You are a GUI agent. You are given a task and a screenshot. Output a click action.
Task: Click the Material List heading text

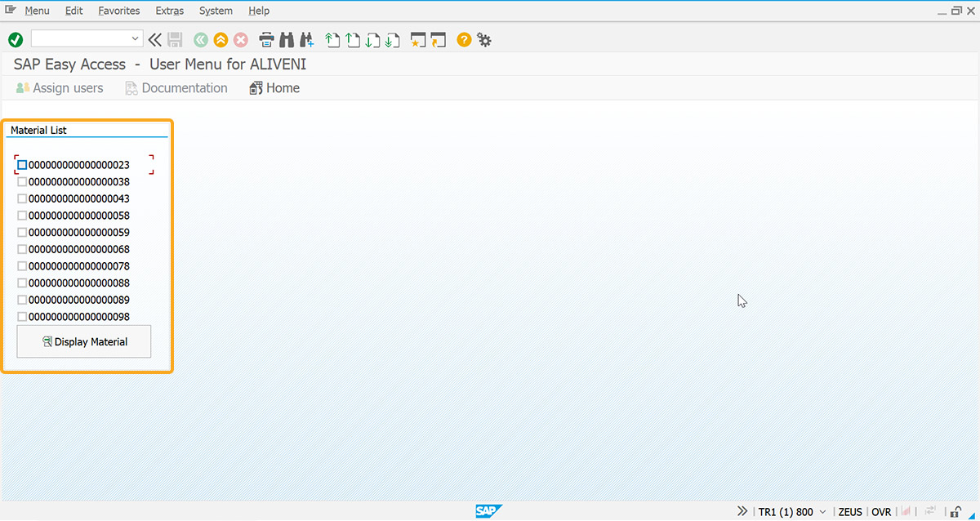[38, 130]
